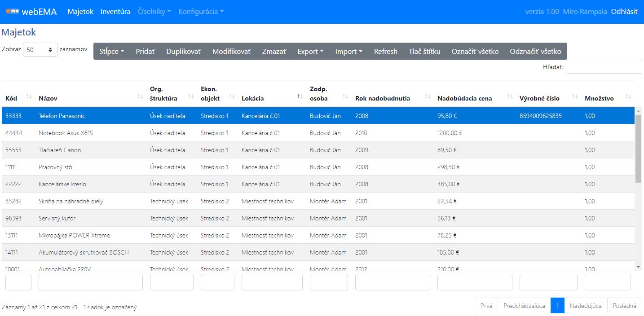Image resolution: width=644 pixels, height=316 pixels.
Task: Focus Zodp. osoba filter field
Action: tap(329, 283)
